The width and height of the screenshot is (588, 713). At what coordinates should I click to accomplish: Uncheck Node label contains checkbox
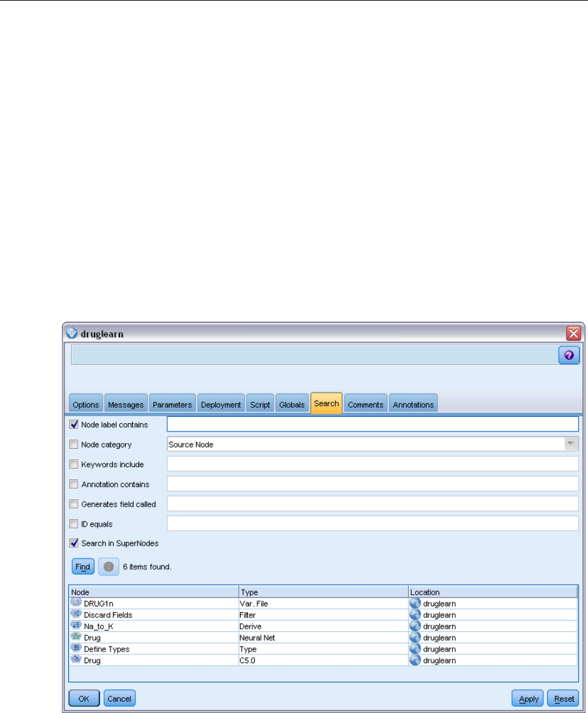73,424
